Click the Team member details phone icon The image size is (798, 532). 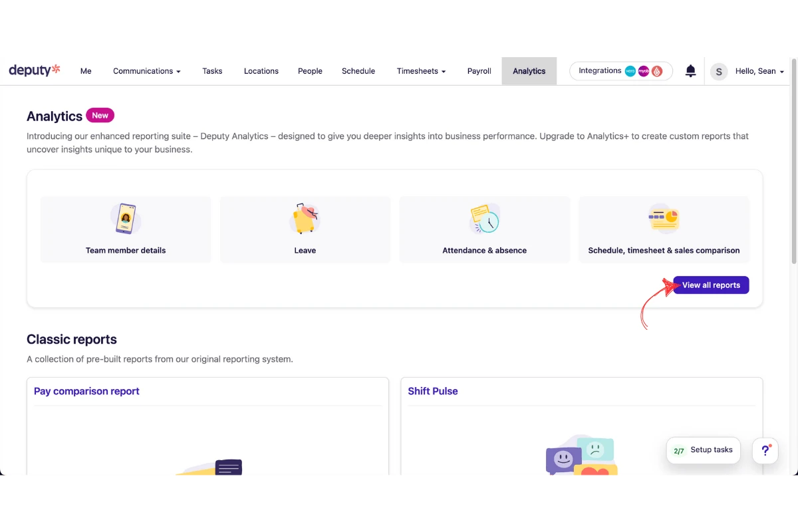point(126,219)
